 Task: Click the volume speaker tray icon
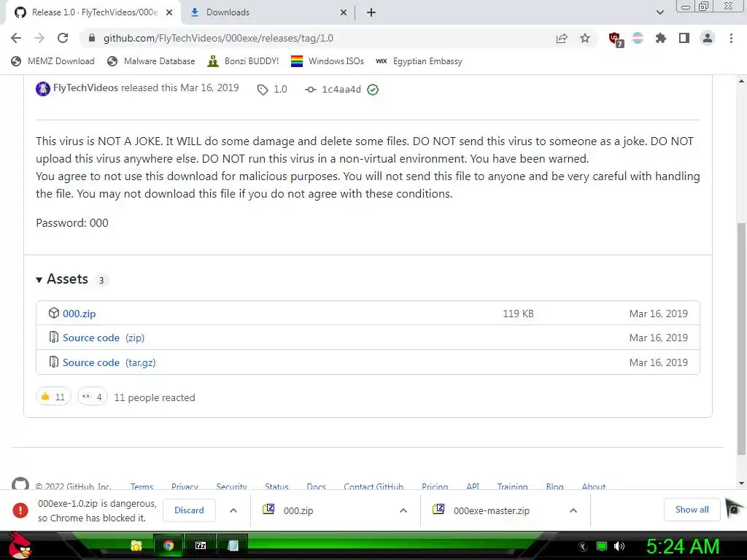click(x=619, y=546)
